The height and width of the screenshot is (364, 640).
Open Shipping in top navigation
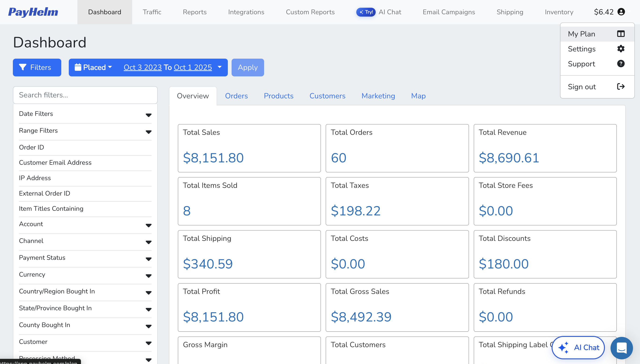pyautogui.click(x=510, y=12)
